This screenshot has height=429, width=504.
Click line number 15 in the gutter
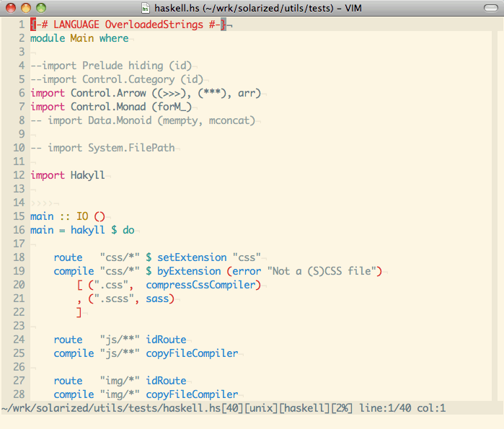[18, 216]
